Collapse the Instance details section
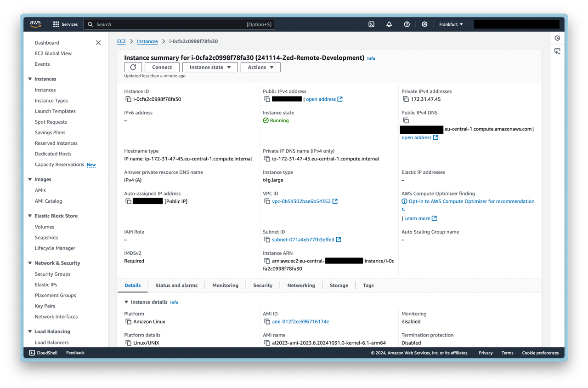The width and height of the screenshot is (588, 388). (x=126, y=302)
